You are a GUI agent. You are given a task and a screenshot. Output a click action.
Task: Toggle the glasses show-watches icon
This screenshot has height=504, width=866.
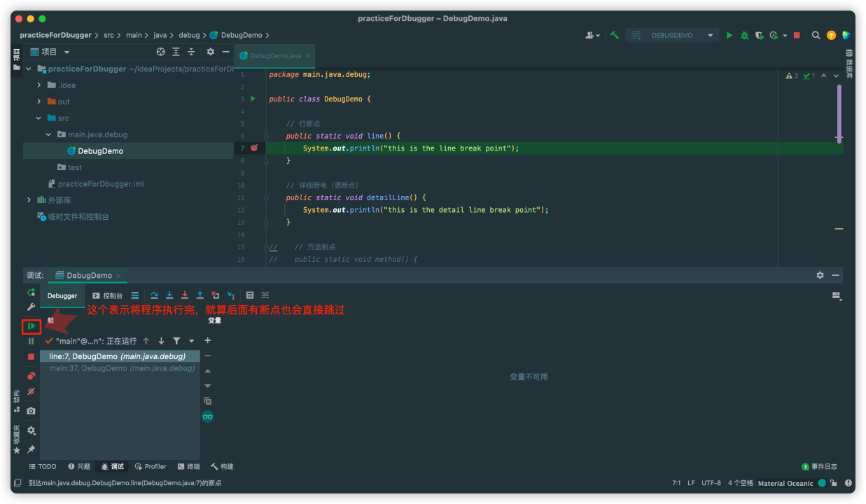coord(208,416)
